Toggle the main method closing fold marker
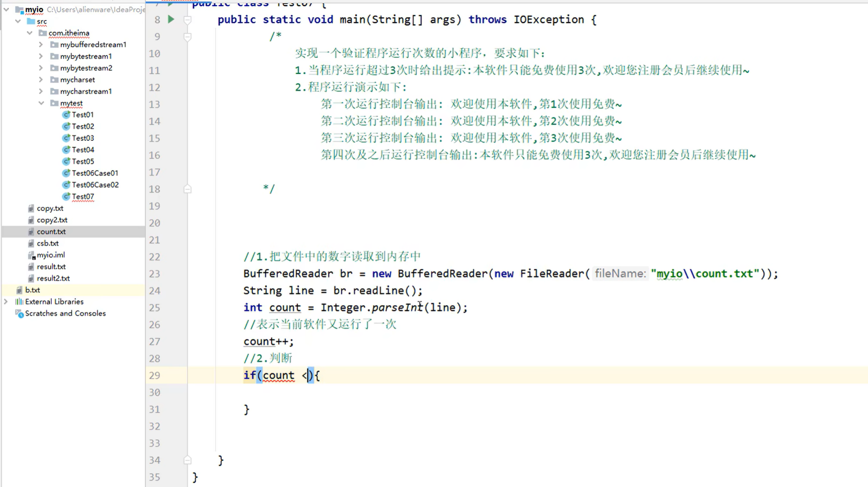868x487 pixels. coord(187,461)
